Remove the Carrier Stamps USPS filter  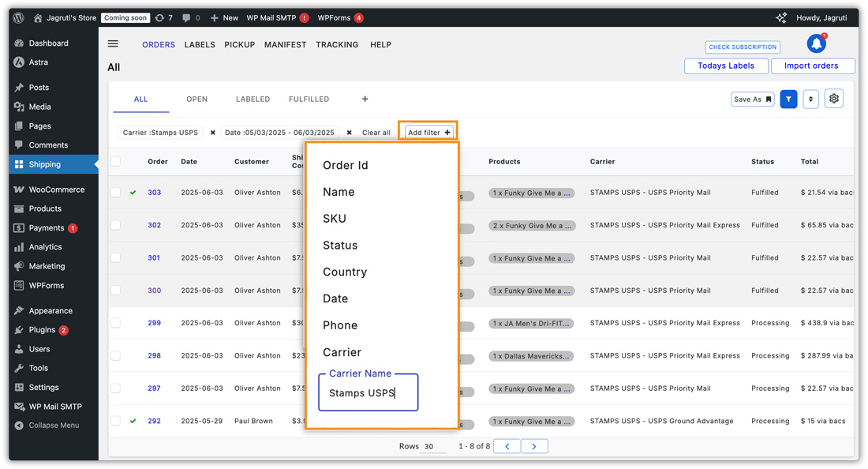coord(212,133)
